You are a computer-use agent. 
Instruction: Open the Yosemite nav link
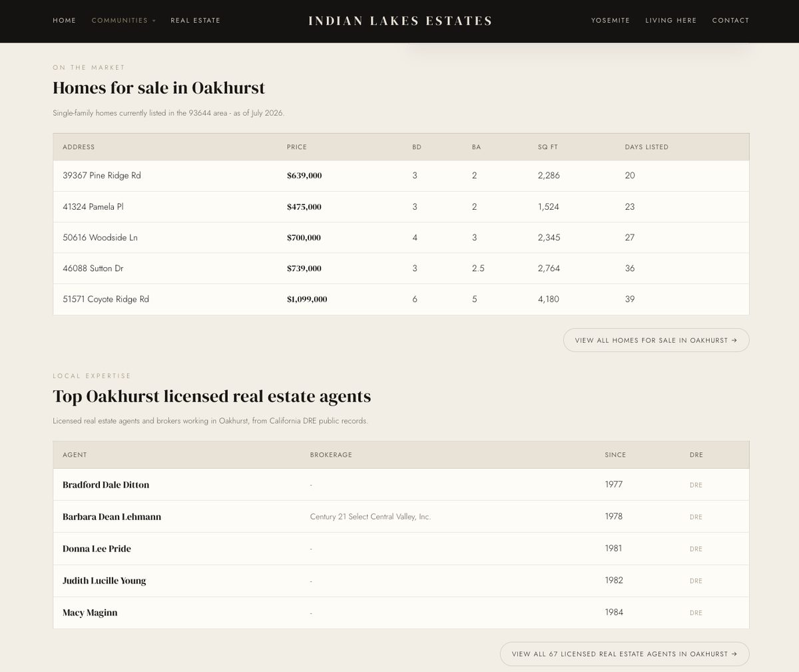611,21
